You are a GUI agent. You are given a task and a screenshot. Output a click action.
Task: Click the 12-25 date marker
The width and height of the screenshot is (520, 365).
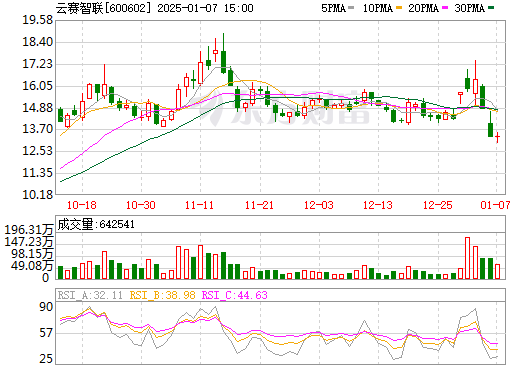(x=438, y=205)
